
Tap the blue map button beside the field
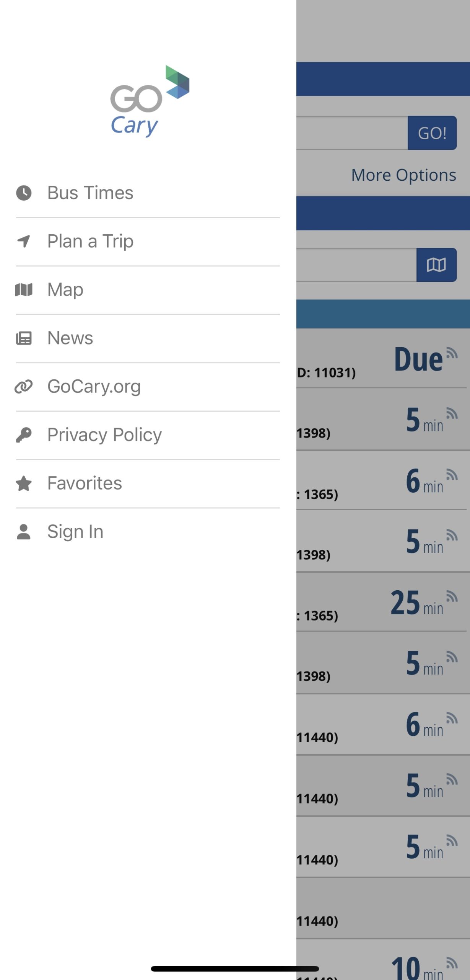[436, 265]
